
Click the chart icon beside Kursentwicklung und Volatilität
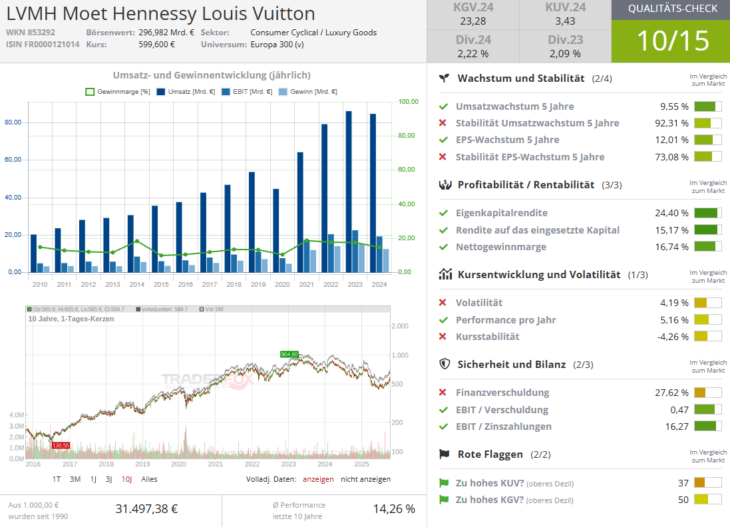pyautogui.click(x=443, y=274)
